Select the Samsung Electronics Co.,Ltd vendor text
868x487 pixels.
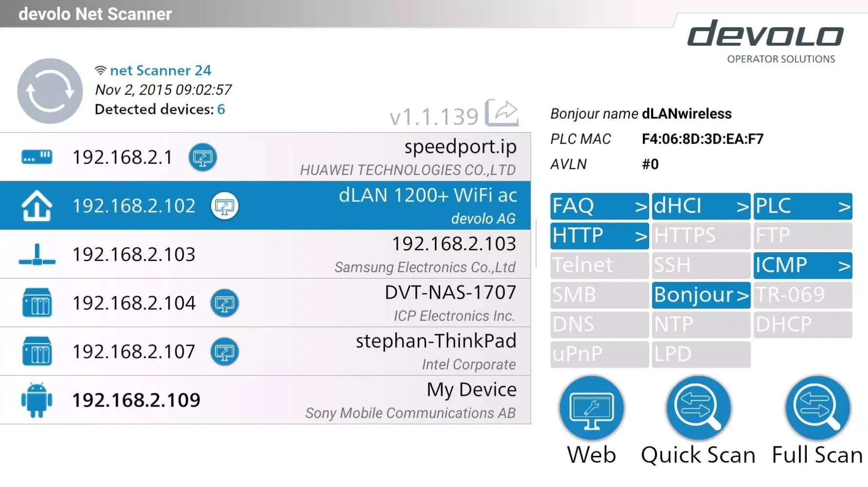pyautogui.click(x=425, y=267)
